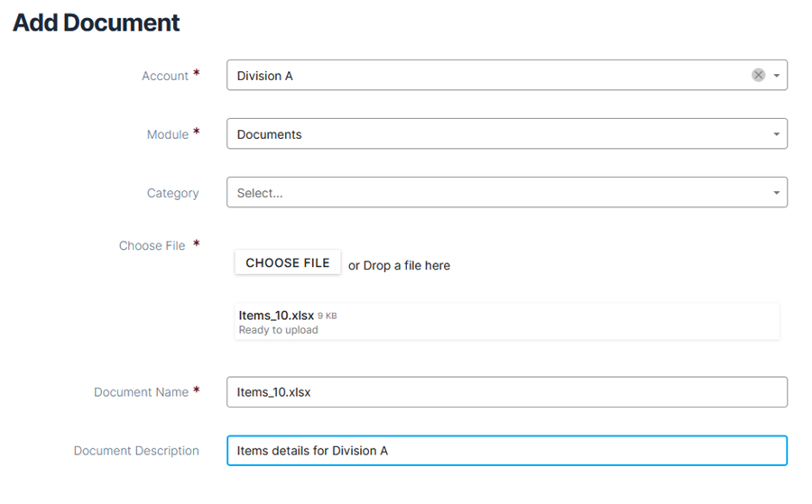Clear the Division A account selection
812x504 pixels.
point(758,75)
